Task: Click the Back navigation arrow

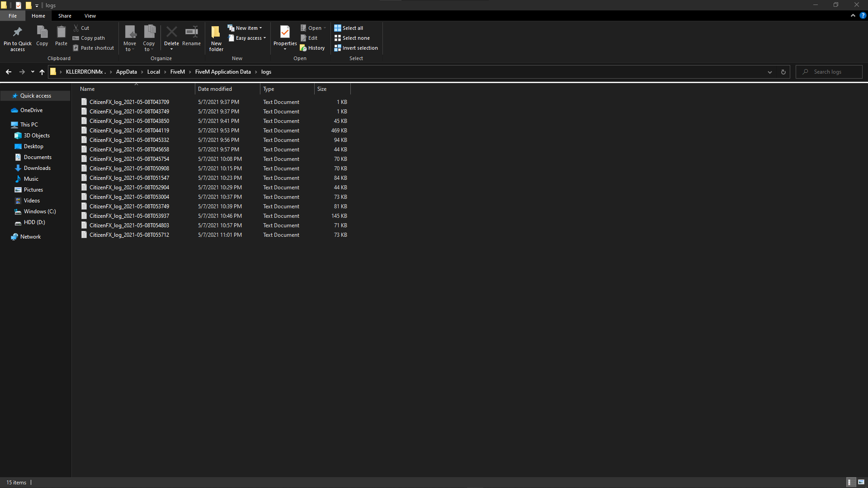Action: 8,71
